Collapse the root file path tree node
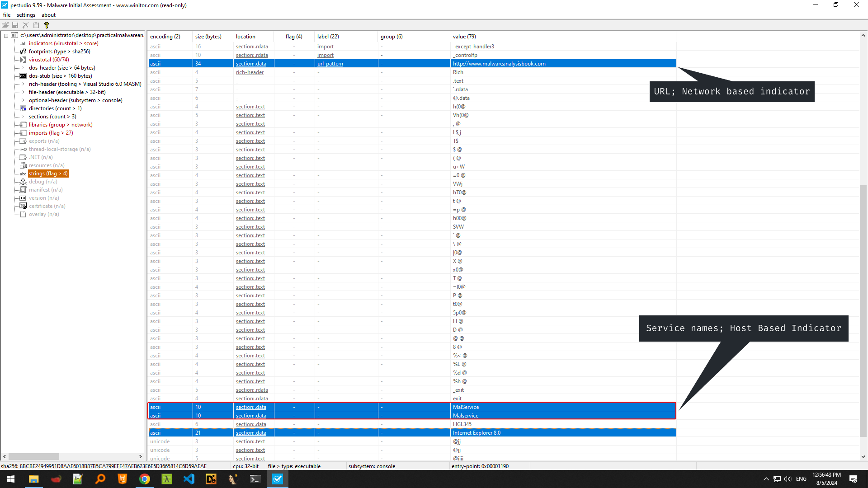This screenshot has width=868, height=488. (x=6, y=35)
